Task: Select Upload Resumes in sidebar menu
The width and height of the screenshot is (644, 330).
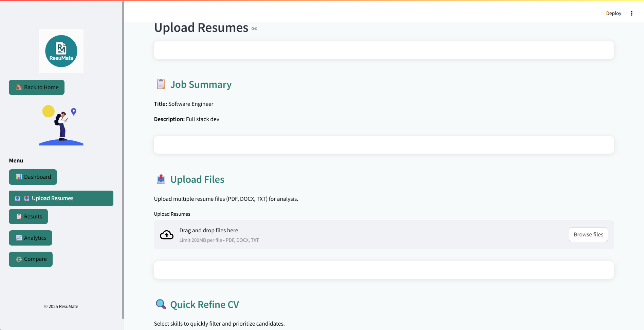Action: [61, 198]
